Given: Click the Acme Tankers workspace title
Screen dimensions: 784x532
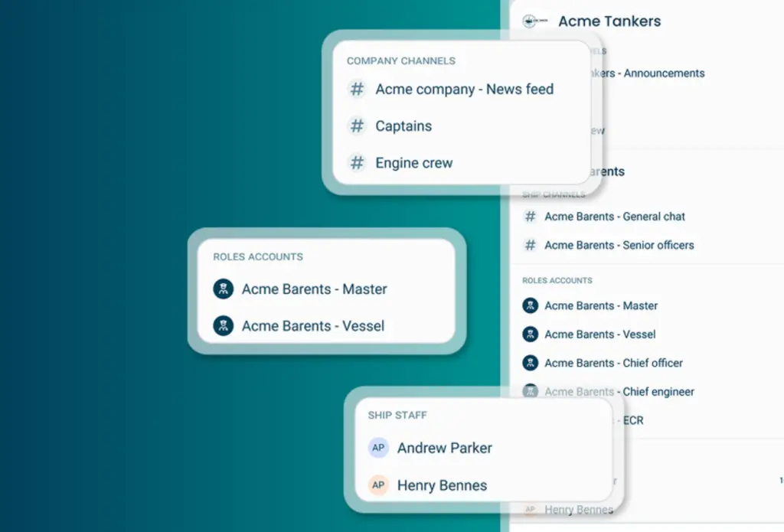Looking at the screenshot, I should (609, 21).
